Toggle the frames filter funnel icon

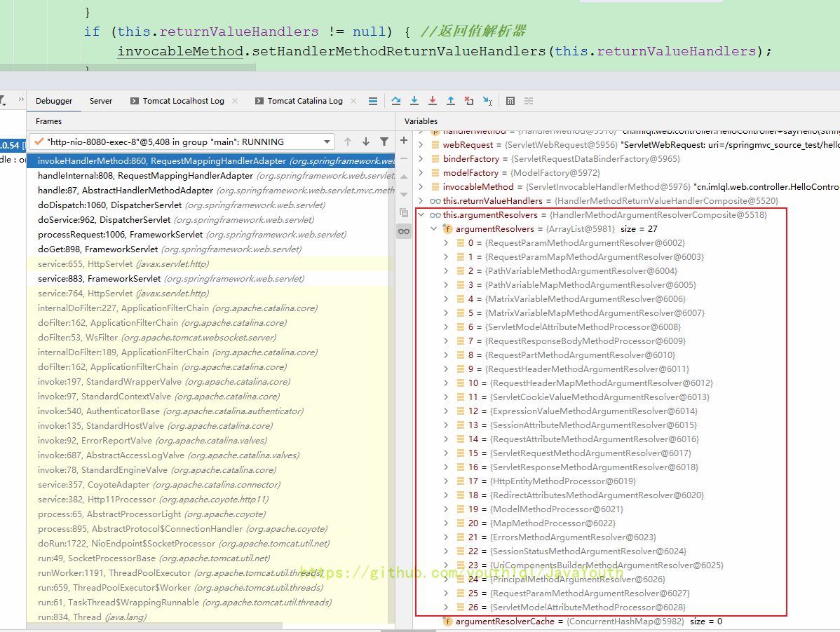click(384, 142)
